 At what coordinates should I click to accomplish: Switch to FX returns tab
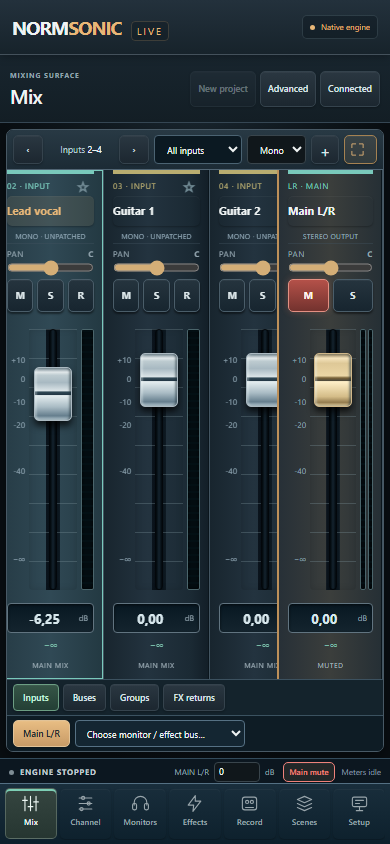coord(194,698)
